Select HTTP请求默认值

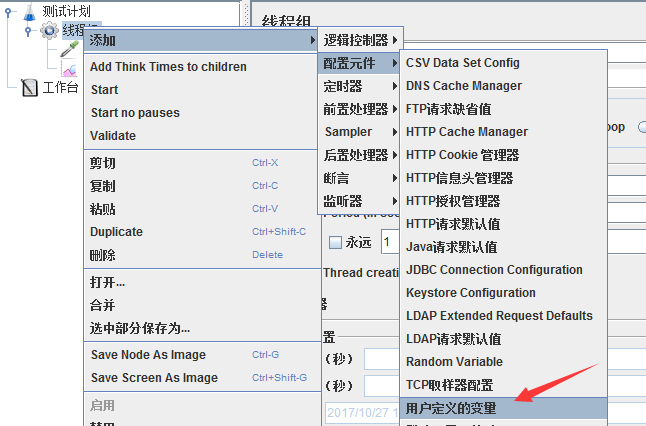tap(503, 225)
